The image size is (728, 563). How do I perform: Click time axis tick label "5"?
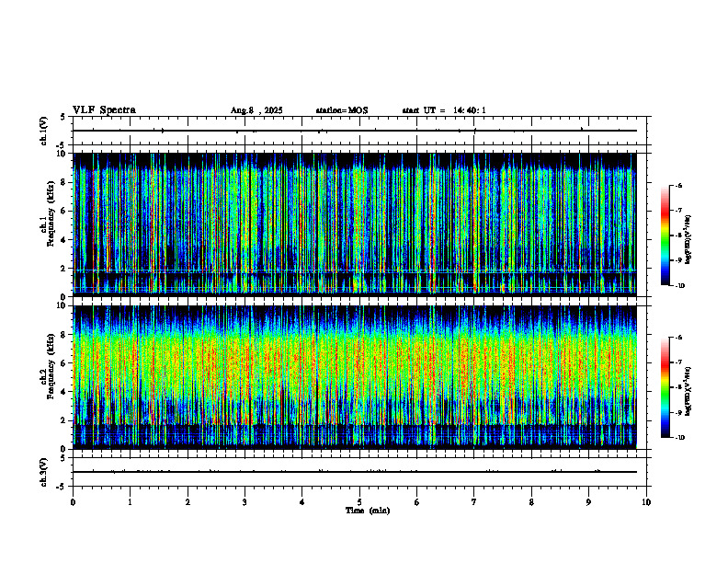point(359,502)
